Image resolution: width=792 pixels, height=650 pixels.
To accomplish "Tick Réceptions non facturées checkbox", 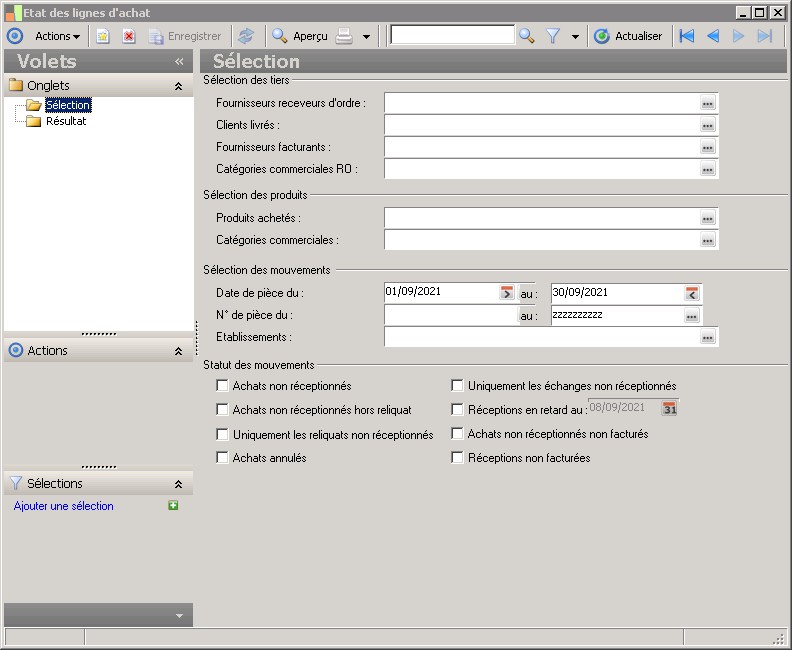I will (x=457, y=458).
